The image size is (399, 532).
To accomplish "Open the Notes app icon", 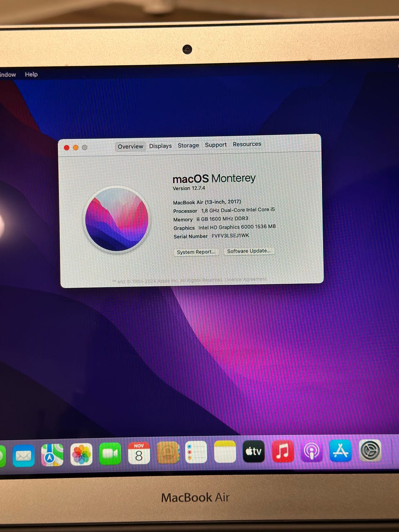I will pyautogui.click(x=225, y=452).
